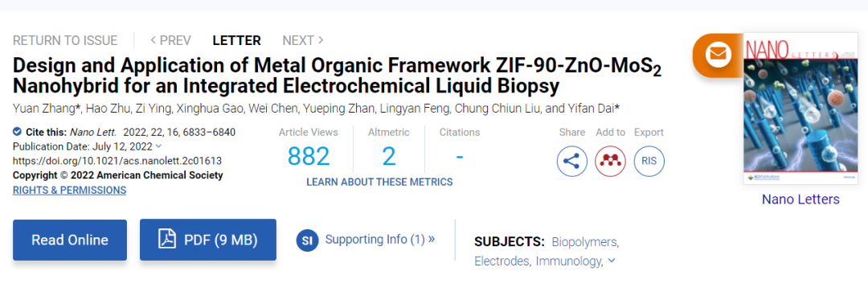868x296 pixels.
Task: Open Supporting Info (1) link
Action: [x=379, y=240]
